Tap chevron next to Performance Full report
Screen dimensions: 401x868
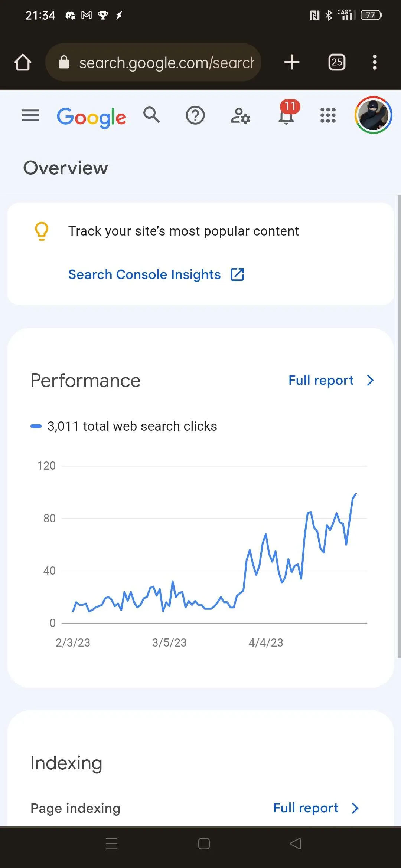tap(370, 380)
